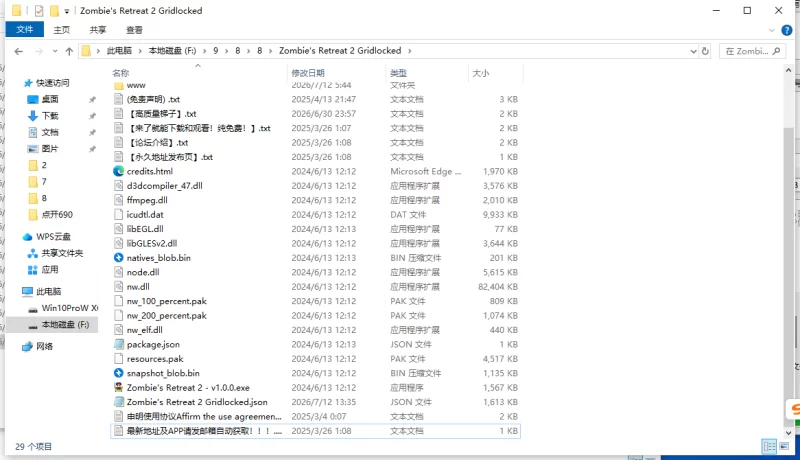The height and width of the screenshot is (460, 800).
Task: Switch to large icons view at bottom right
Action: pyautogui.click(x=784, y=446)
